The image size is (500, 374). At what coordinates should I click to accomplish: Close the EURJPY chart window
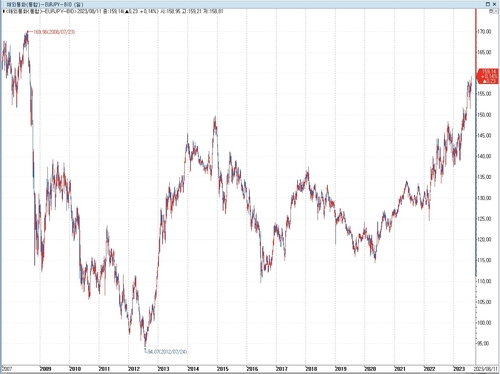coord(494,4)
